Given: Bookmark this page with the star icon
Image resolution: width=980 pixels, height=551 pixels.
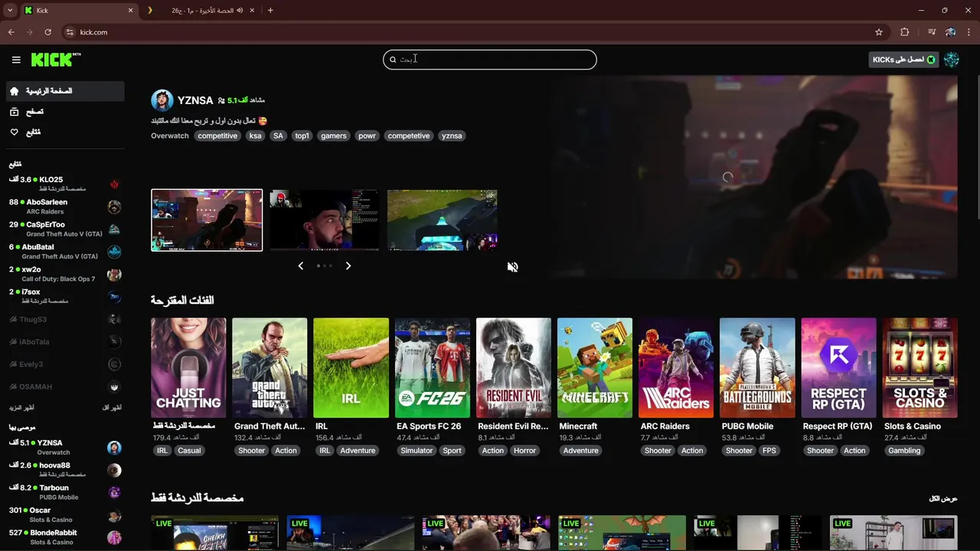Looking at the screenshot, I should 879,32.
